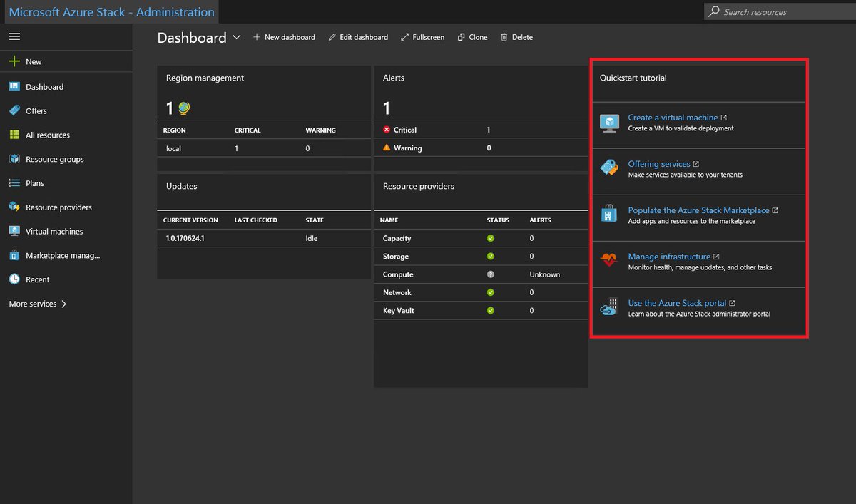
Task: Open Dashboard from the sidebar icon
Action: (14, 86)
